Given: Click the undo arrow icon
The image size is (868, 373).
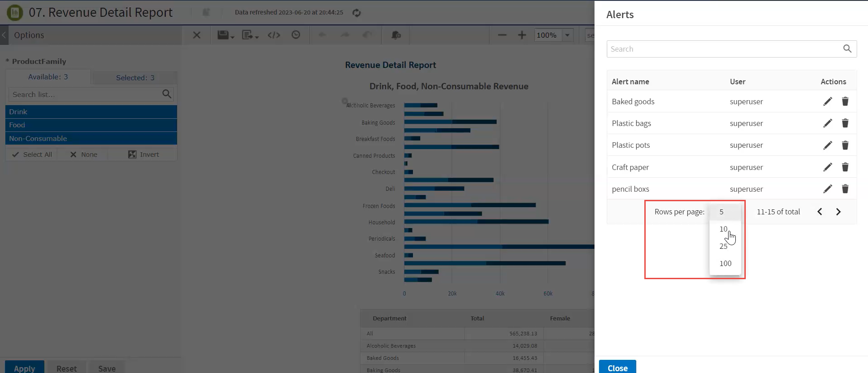Looking at the screenshot, I should pyautogui.click(x=322, y=35).
